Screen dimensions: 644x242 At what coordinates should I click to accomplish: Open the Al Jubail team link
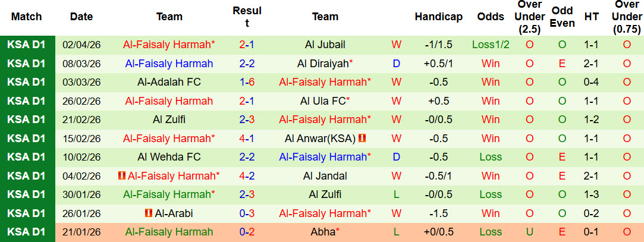(325, 45)
